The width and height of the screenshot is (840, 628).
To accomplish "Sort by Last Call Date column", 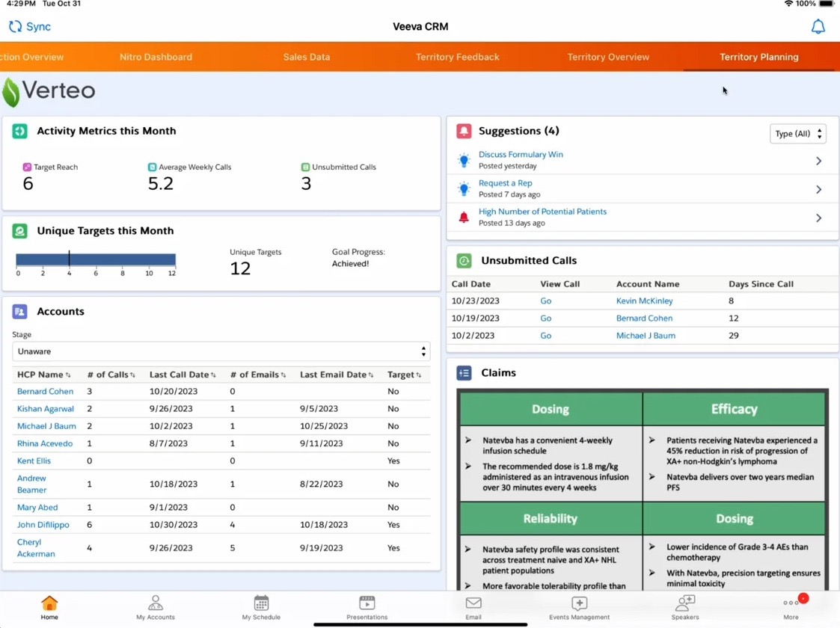I will [183, 375].
